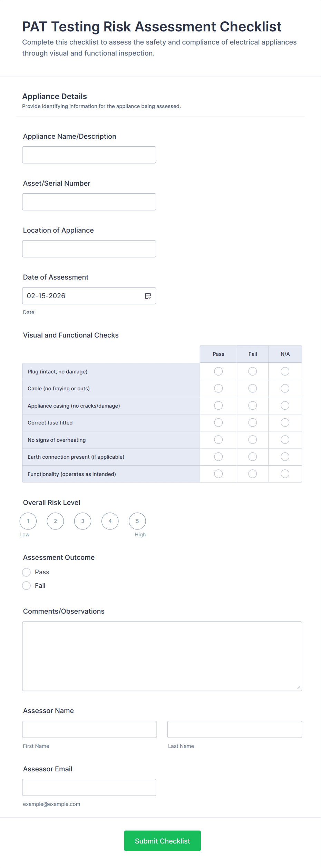Mark Functionality check as Pass
The width and height of the screenshot is (321, 868).
pyautogui.click(x=218, y=474)
